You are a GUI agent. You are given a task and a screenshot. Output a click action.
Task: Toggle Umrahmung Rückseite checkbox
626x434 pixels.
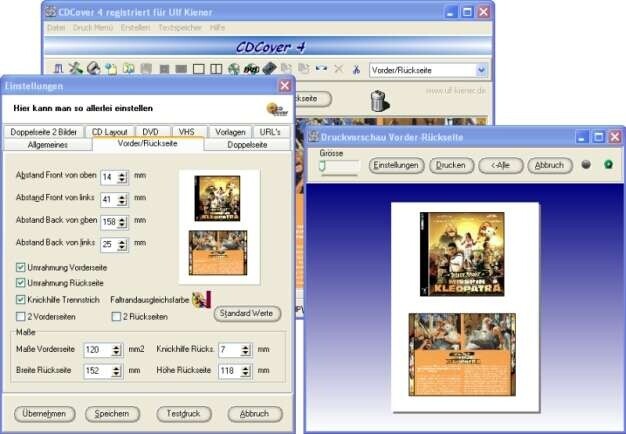pyautogui.click(x=20, y=283)
